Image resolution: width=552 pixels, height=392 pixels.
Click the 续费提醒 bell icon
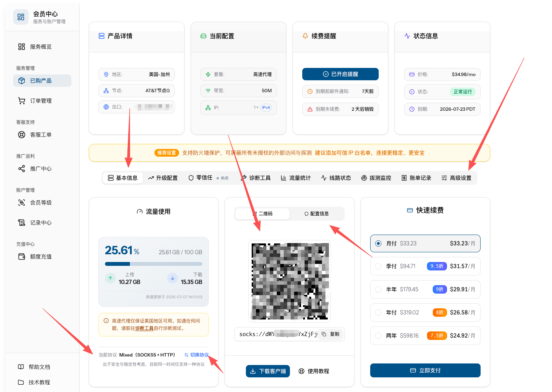305,36
